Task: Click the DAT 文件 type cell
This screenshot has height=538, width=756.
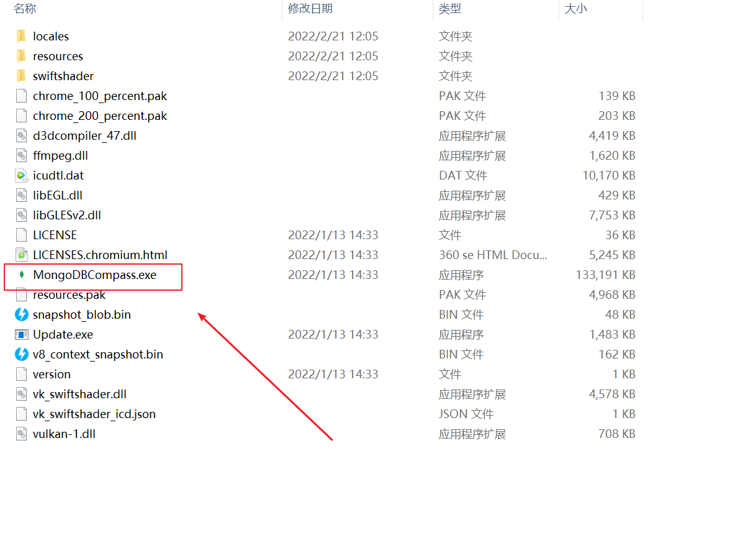Action: [x=463, y=175]
